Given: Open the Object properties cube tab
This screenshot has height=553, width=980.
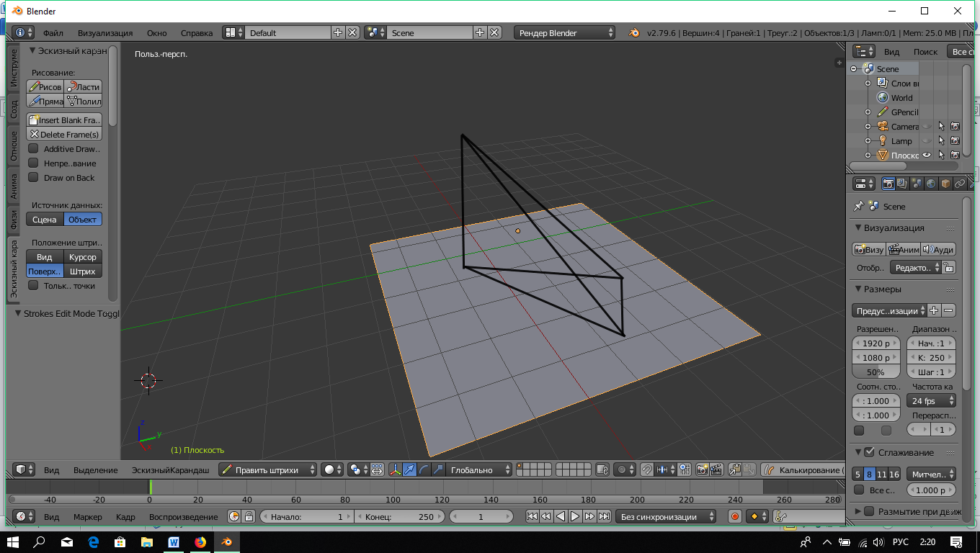Looking at the screenshot, I should pos(945,184).
